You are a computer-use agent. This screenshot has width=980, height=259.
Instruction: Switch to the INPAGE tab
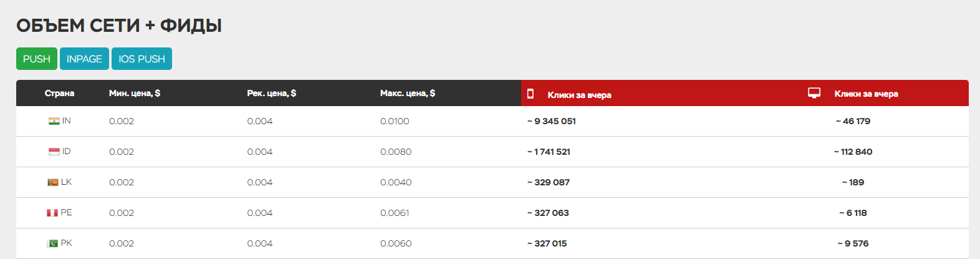point(84,59)
